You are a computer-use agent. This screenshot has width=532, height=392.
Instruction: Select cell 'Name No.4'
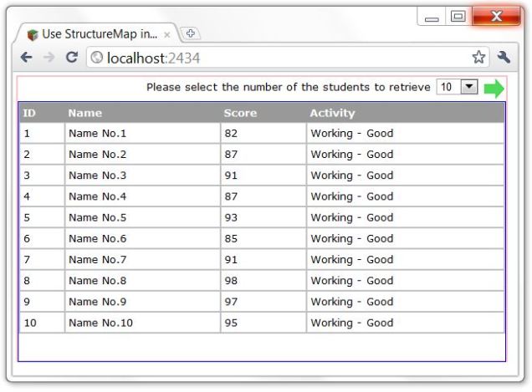point(142,196)
